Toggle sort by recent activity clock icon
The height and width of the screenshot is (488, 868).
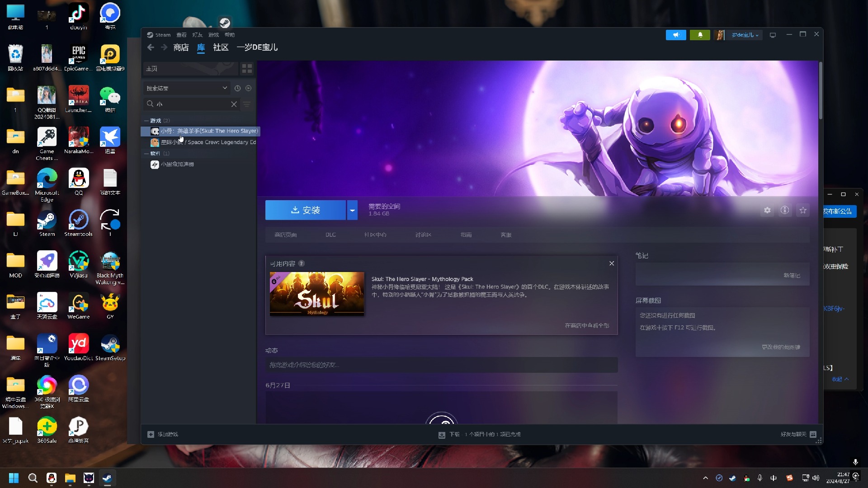(x=237, y=88)
